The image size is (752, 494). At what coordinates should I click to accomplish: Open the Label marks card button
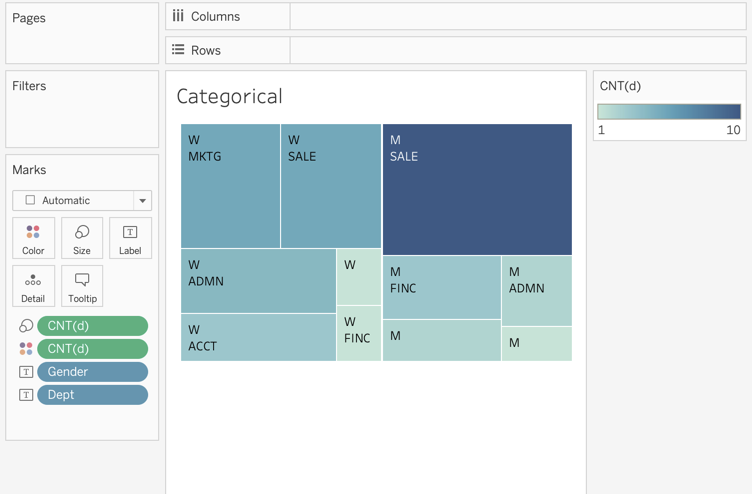130,238
